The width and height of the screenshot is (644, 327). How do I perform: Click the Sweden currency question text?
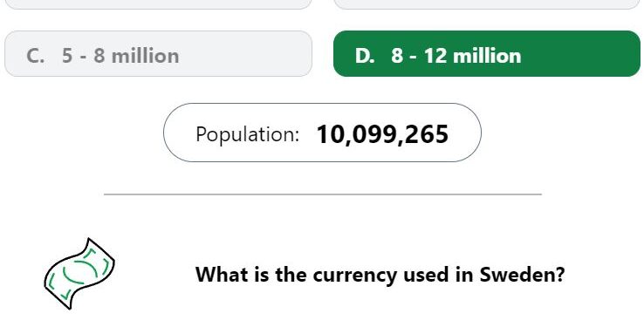[x=380, y=275]
